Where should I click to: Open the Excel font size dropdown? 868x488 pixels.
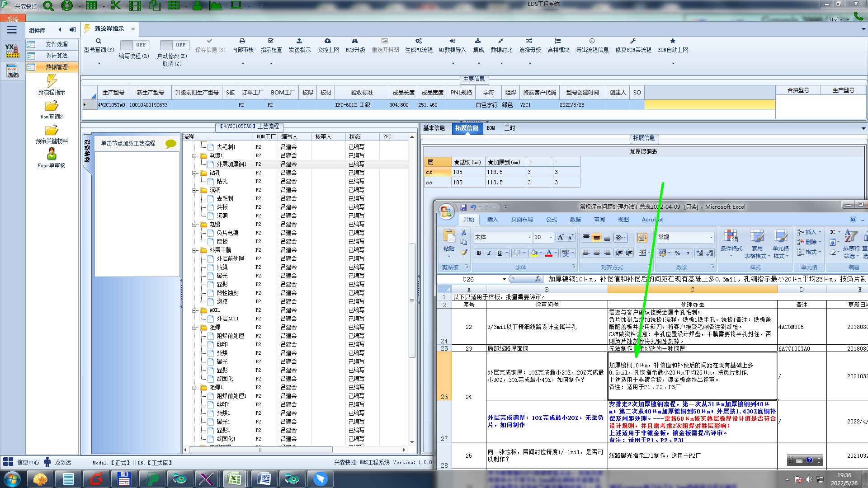(x=551, y=237)
